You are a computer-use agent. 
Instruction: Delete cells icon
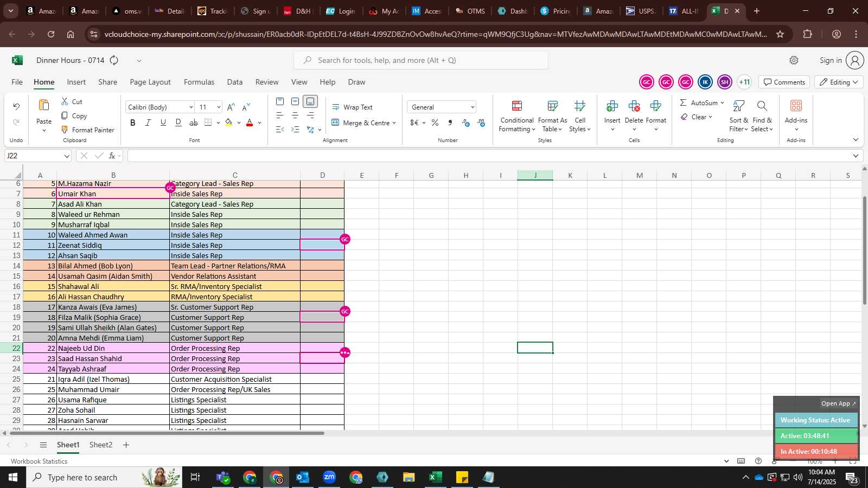pos(634,106)
